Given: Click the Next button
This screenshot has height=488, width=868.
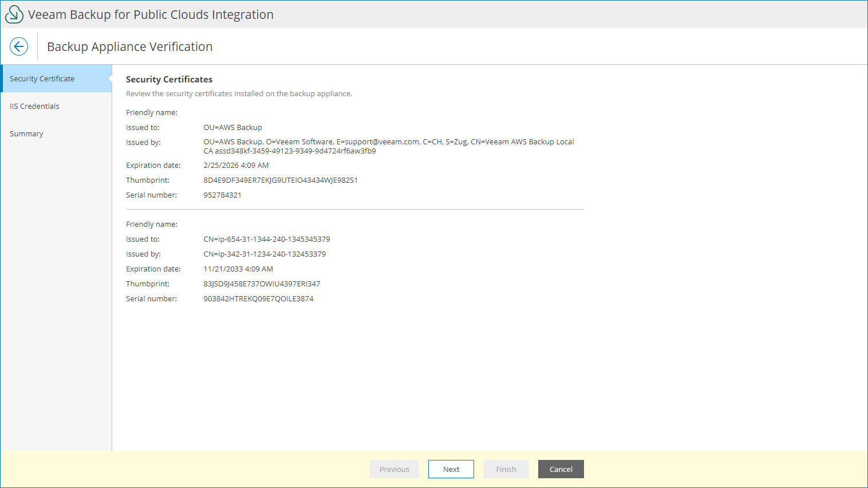Looking at the screenshot, I should point(451,469).
